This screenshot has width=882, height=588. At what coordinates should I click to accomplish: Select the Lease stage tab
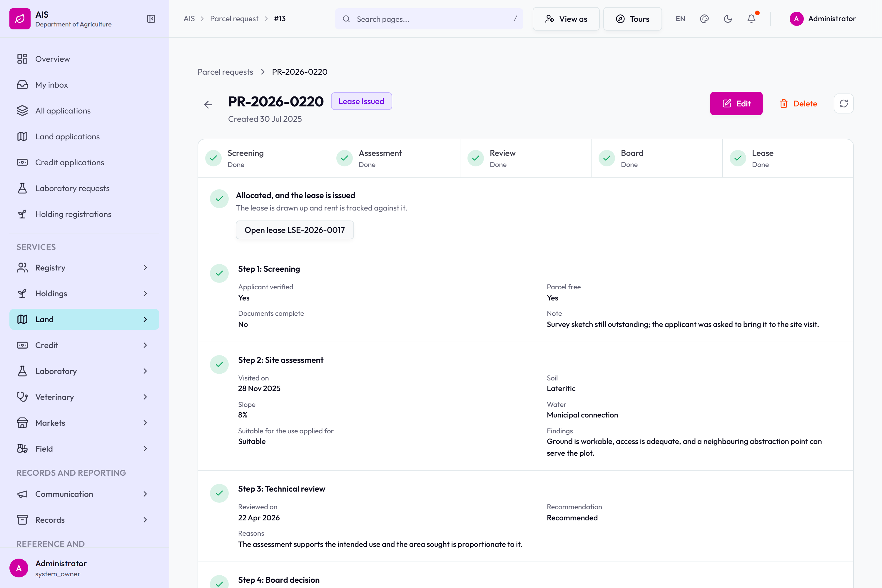point(788,158)
